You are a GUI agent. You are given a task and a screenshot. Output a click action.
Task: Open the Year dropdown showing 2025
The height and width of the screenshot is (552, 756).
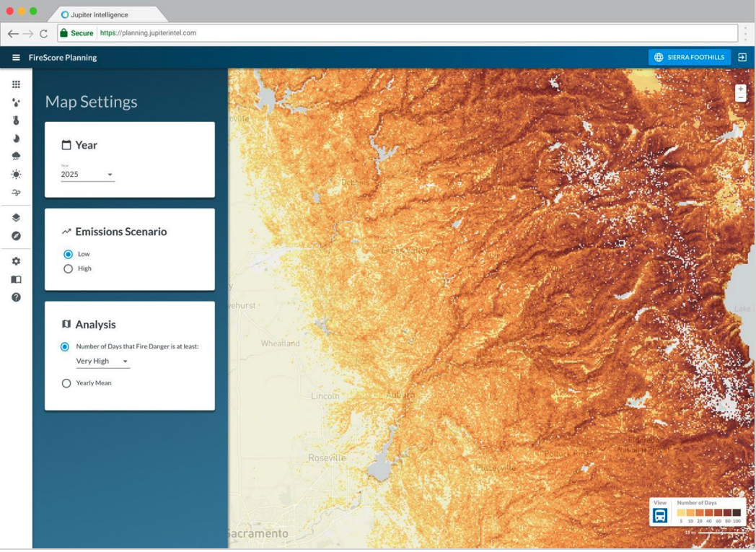85,174
